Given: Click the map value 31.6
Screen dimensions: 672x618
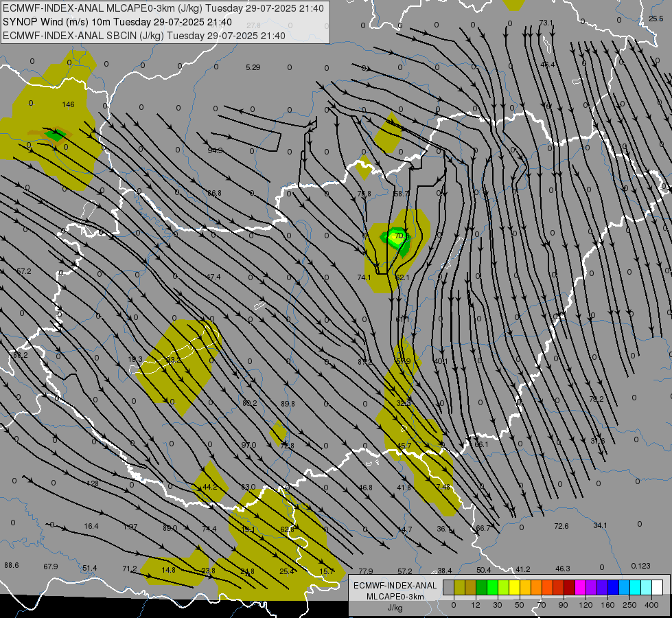Looking at the screenshot, I should [597, 441].
